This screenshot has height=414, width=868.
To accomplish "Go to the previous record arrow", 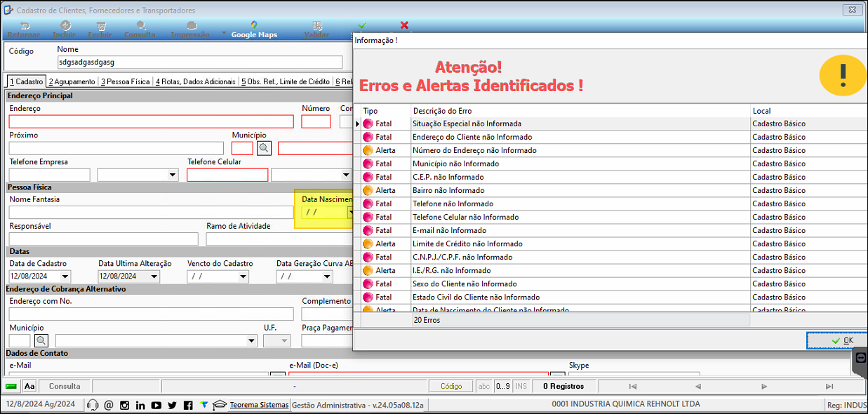I will [x=697, y=386].
